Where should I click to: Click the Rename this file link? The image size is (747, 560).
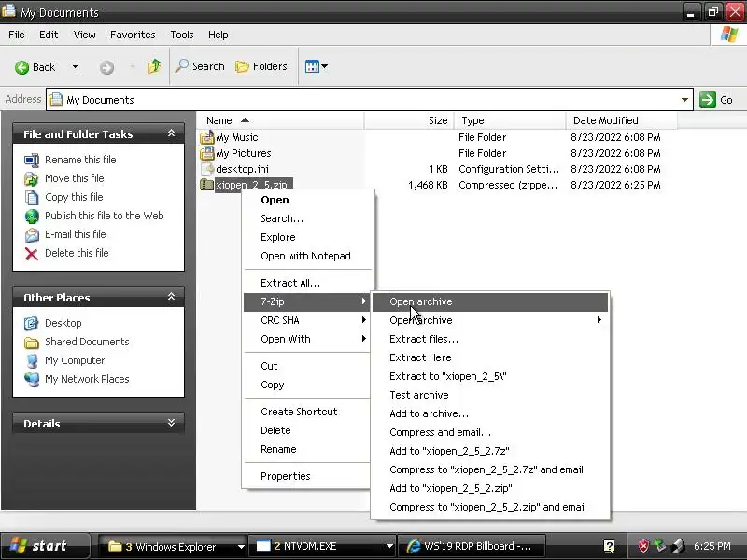[80, 160]
